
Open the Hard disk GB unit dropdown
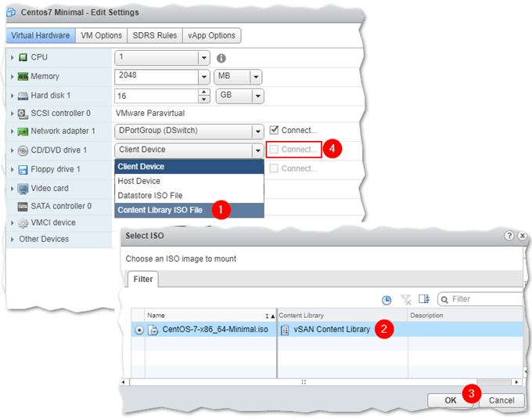tap(258, 96)
